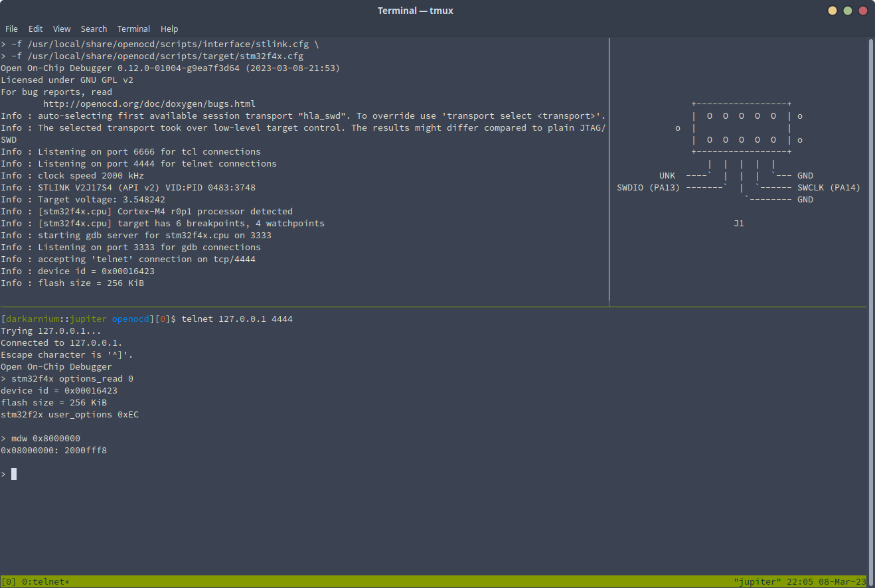Image resolution: width=875 pixels, height=588 pixels.
Task: Click the openocd bugs.html URL
Action: point(149,104)
